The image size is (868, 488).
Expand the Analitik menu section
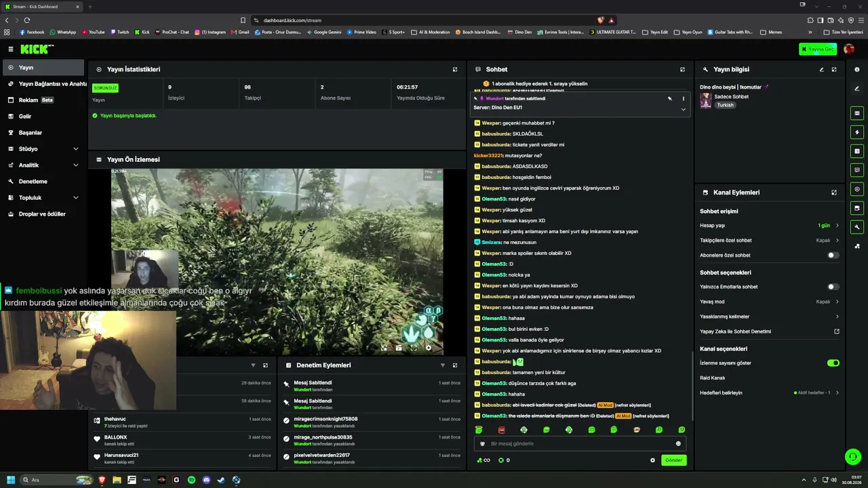tap(43, 165)
